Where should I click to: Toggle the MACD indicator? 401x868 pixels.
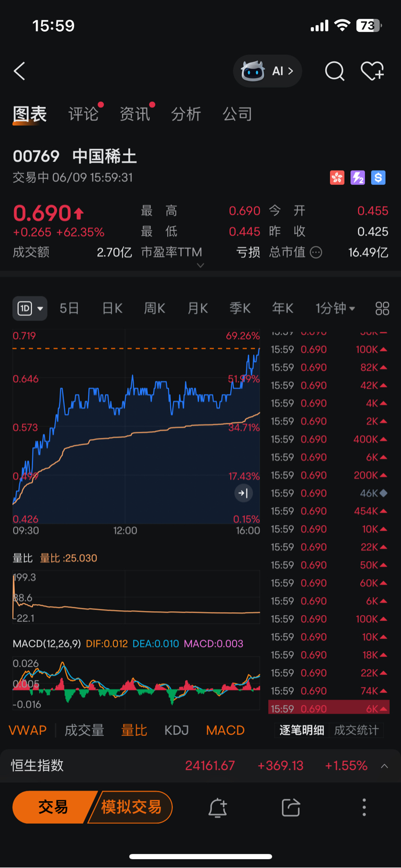coord(225,730)
